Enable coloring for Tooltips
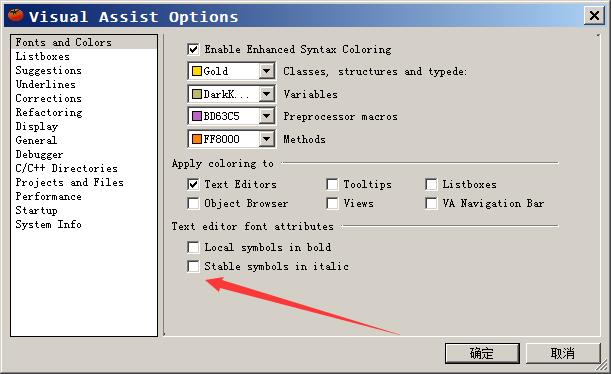Screen dimensions: 611x374 (x=332, y=184)
